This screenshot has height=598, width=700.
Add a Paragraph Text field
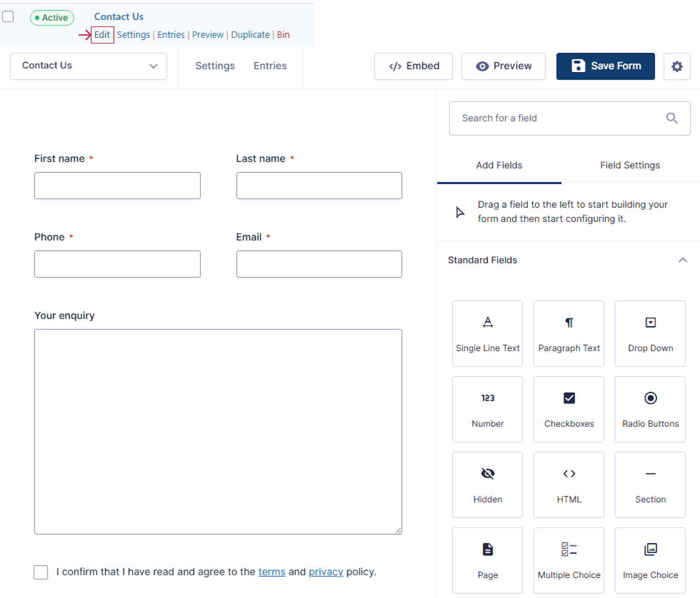(569, 334)
